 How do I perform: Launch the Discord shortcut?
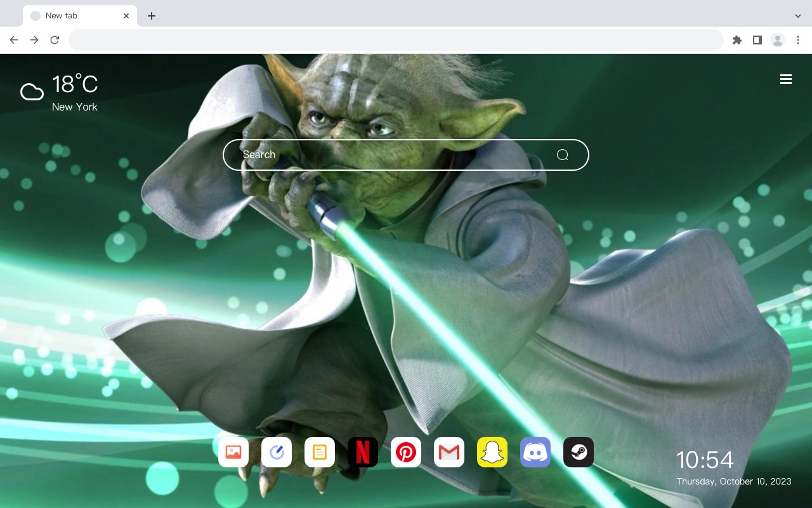(x=535, y=452)
